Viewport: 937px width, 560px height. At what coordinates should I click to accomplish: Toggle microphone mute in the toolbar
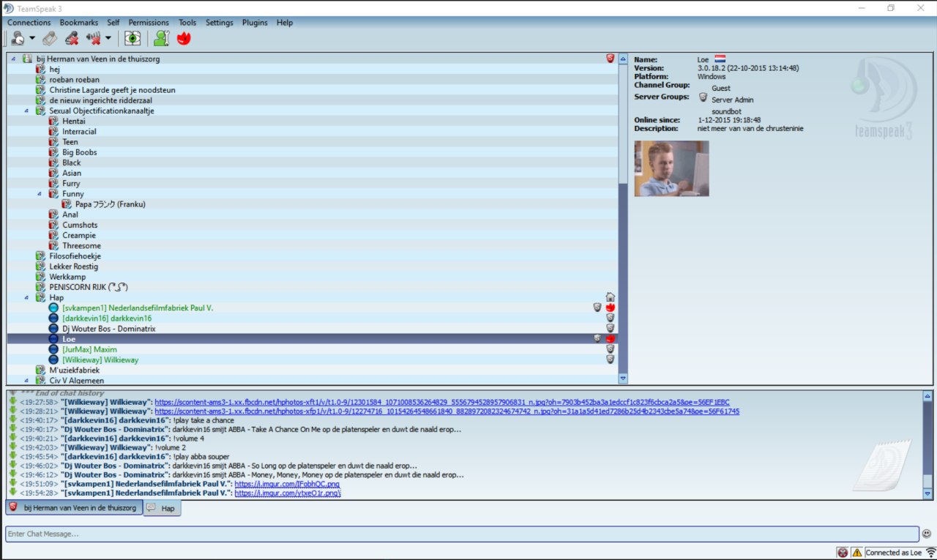pyautogui.click(x=71, y=39)
